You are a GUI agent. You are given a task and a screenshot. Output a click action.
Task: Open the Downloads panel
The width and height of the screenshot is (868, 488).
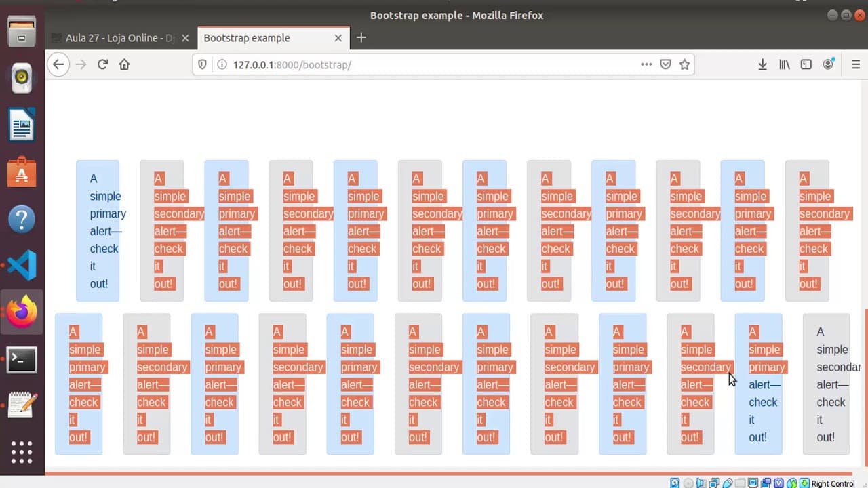tap(762, 64)
